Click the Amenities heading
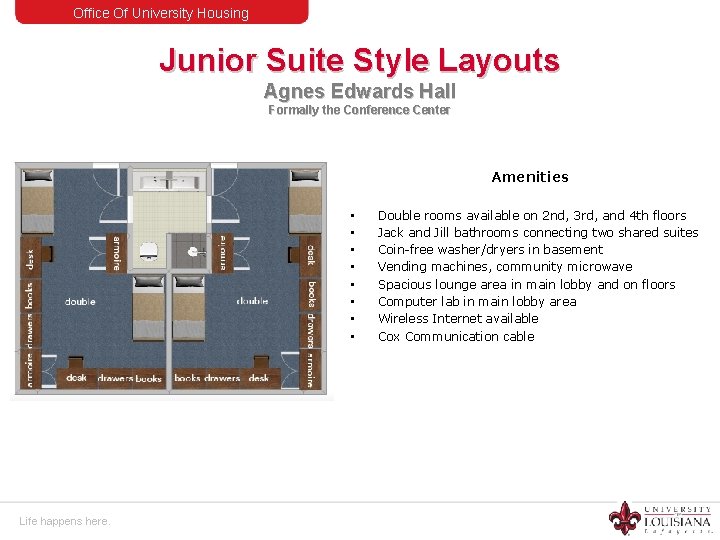Image resolution: width=720 pixels, height=540 pixels. pyautogui.click(x=530, y=177)
